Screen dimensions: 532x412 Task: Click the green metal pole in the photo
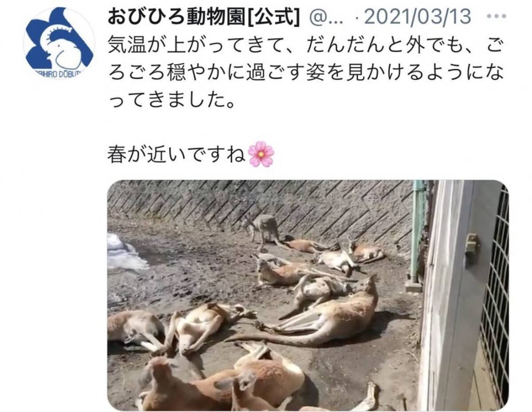(x=417, y=231)
